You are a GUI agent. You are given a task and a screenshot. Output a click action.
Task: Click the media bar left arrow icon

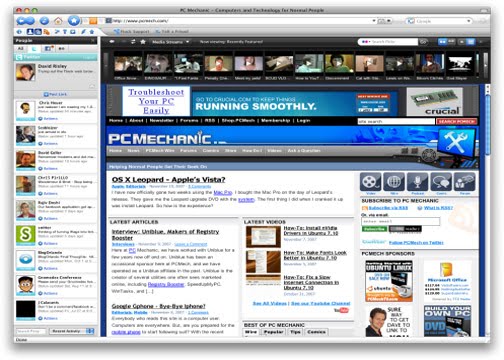pos(112,42)
